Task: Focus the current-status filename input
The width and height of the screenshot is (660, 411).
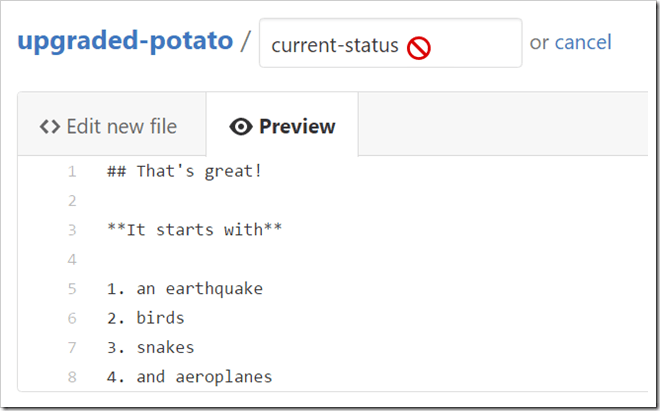Action: [x=335, y=45]
